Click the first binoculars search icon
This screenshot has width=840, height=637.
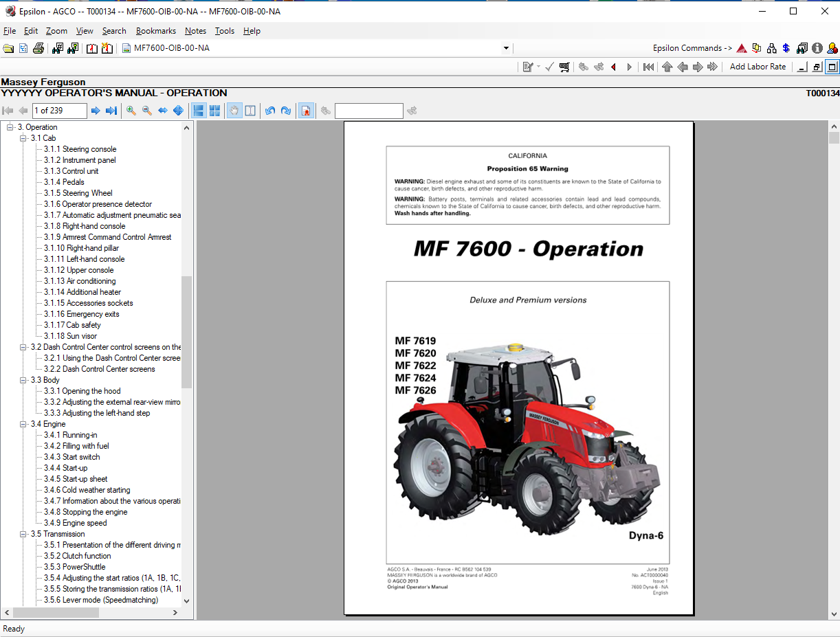coord(58,48)
